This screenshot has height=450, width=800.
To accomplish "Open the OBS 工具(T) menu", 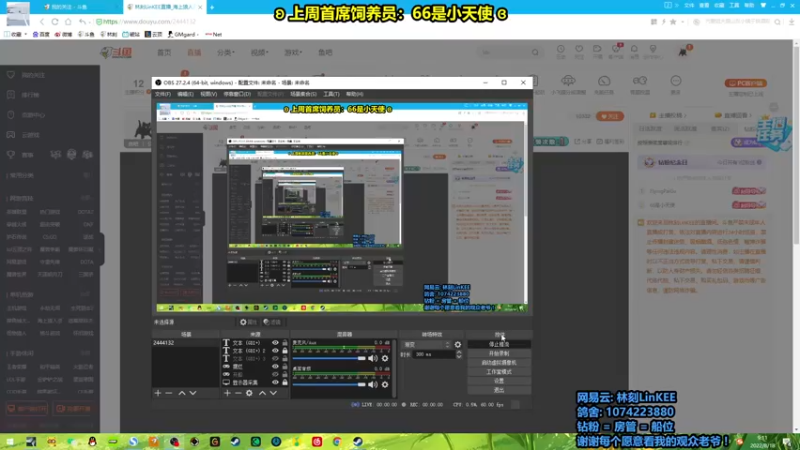I will [x=331, y=94].
